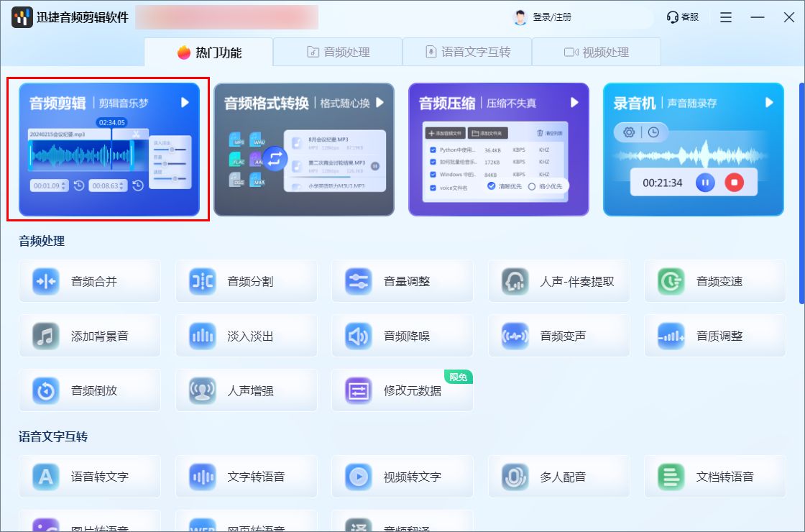Image resolution: width=805 pixels, height=532 pixels.
Task: Click the arrow on 音频剪辑 card
Action: (x=185, y=102)
